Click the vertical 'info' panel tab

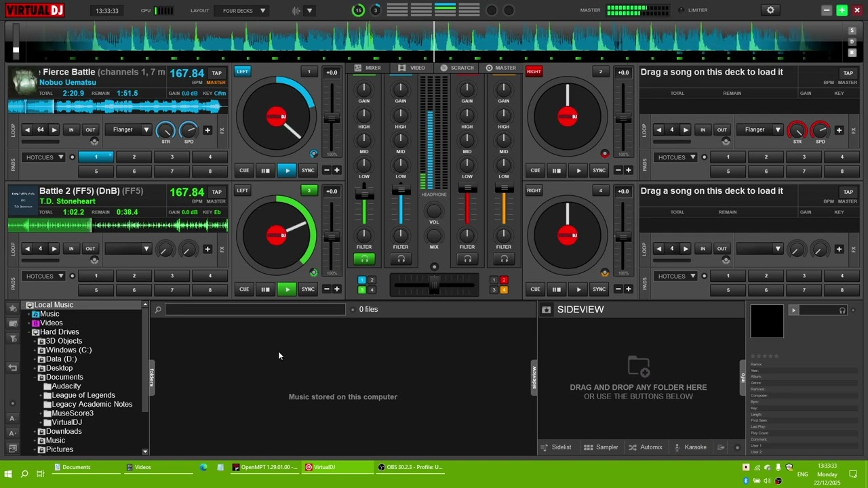point(743,378)
